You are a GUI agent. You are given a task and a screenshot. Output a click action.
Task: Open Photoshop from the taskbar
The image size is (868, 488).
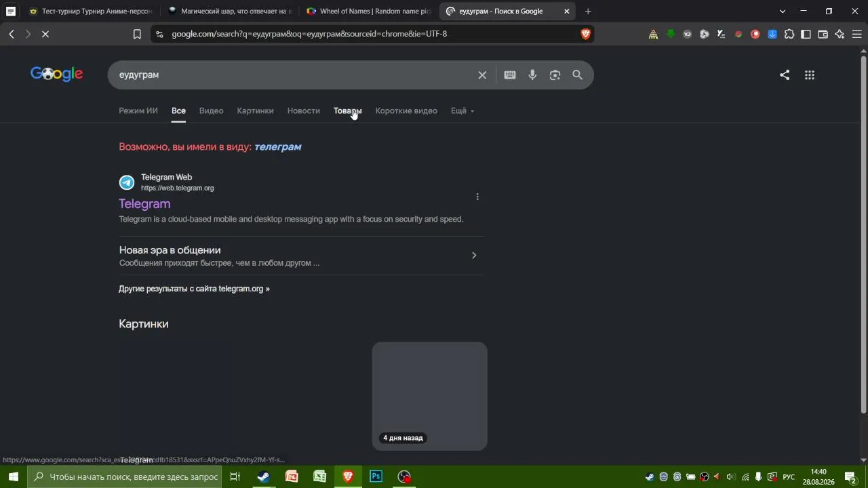pos(376,476)
